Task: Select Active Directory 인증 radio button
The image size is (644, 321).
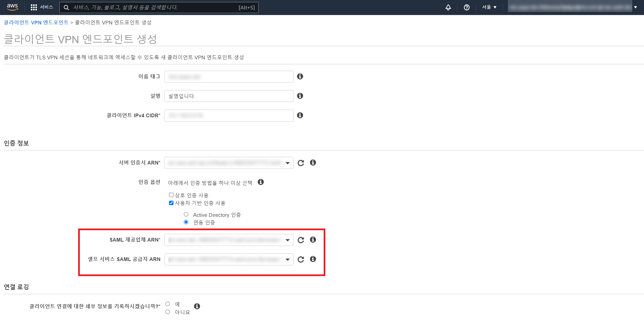Action: (186, 214)
